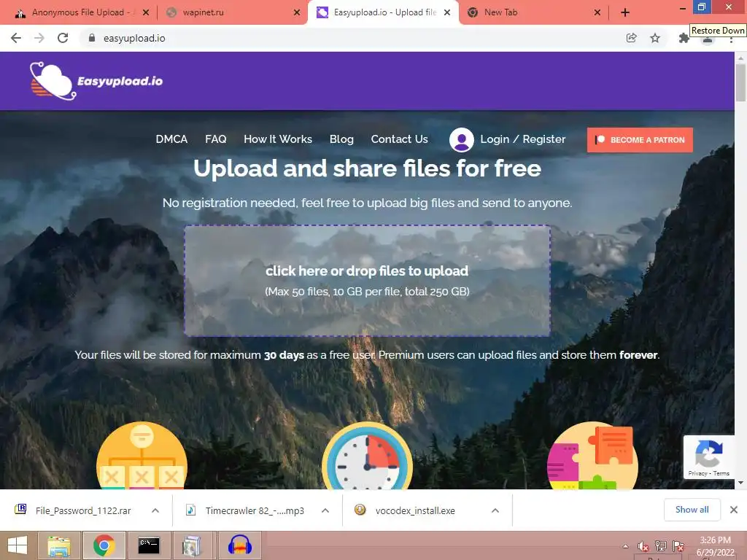Click the browser forward arrow
Viewport: 747px width, 560px height.
click(x=39, y=38)
